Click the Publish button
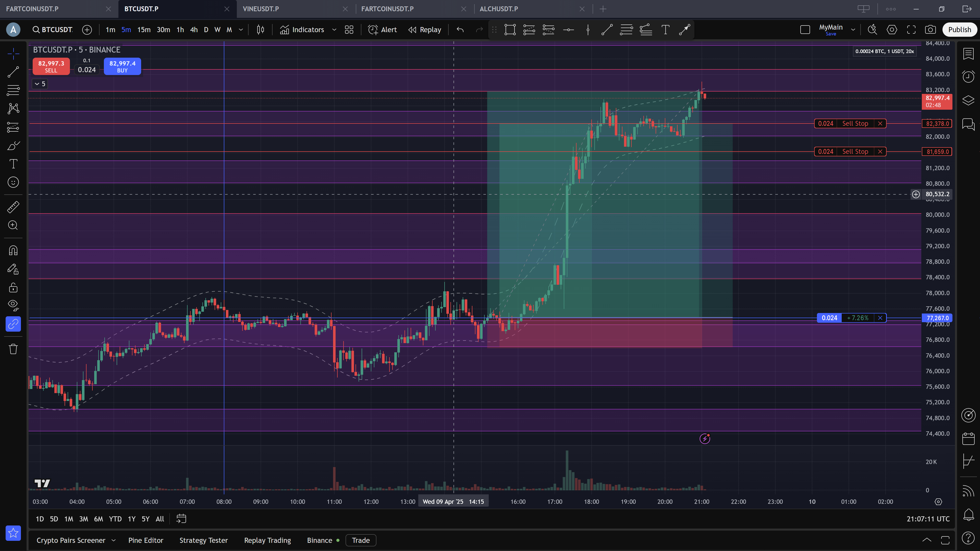This screenshot has height=551, width=980. pos(959,30)
